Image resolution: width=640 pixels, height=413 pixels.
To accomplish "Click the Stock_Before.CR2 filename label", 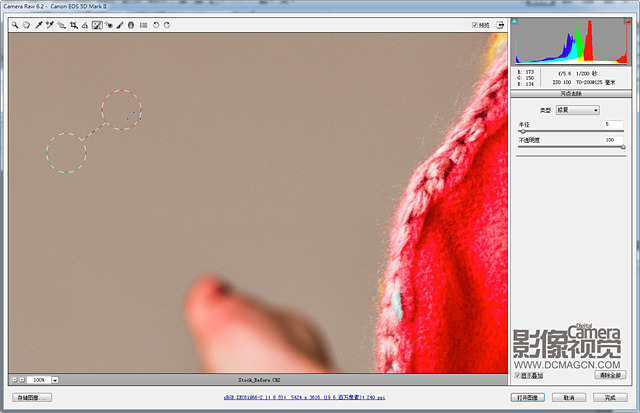I will pyautogui.click(x=259, y=380).
